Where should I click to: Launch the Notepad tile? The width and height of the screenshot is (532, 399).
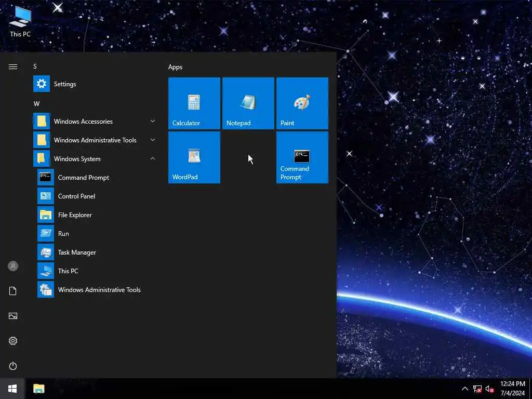(x=248, y=103)
